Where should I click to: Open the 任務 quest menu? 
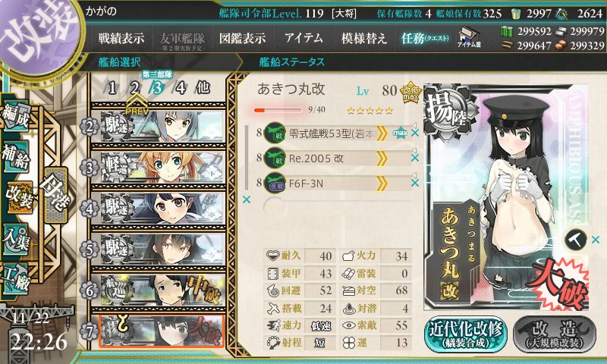tap(425, 38)
